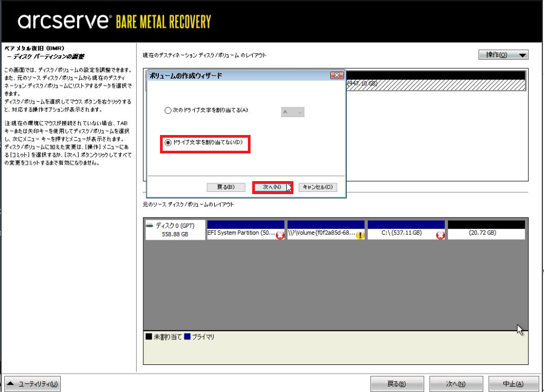Click the bottom 次へ(N) next button
544x392 pixels.
coord(456,384)
